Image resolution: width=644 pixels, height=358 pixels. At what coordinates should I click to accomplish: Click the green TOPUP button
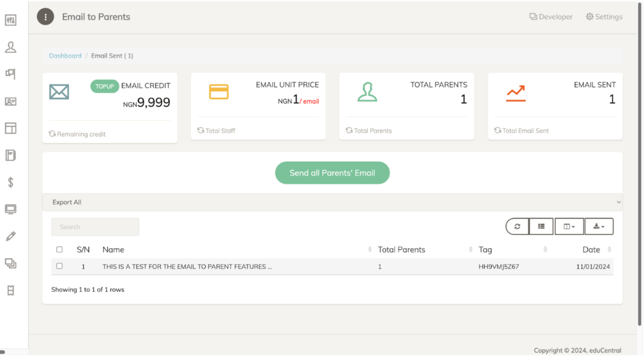[x=105, y=86]
